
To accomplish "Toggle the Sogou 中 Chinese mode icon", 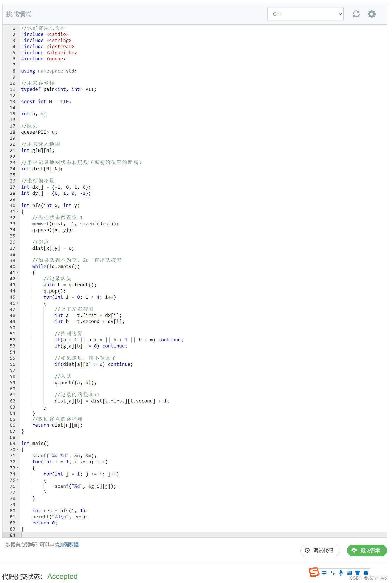I will pos(324,573).
